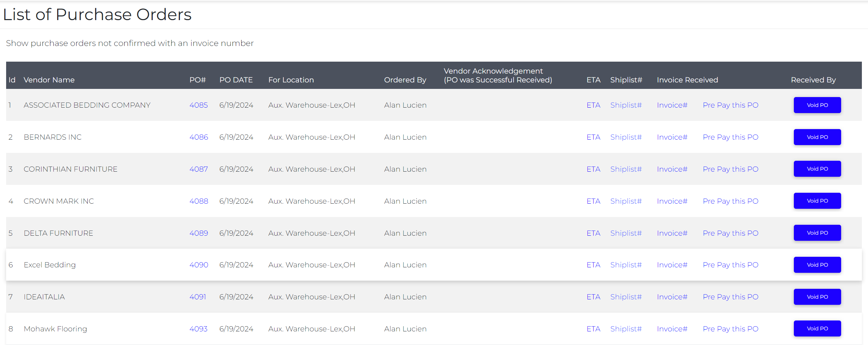Void PO for Bernards Inc

817,137
